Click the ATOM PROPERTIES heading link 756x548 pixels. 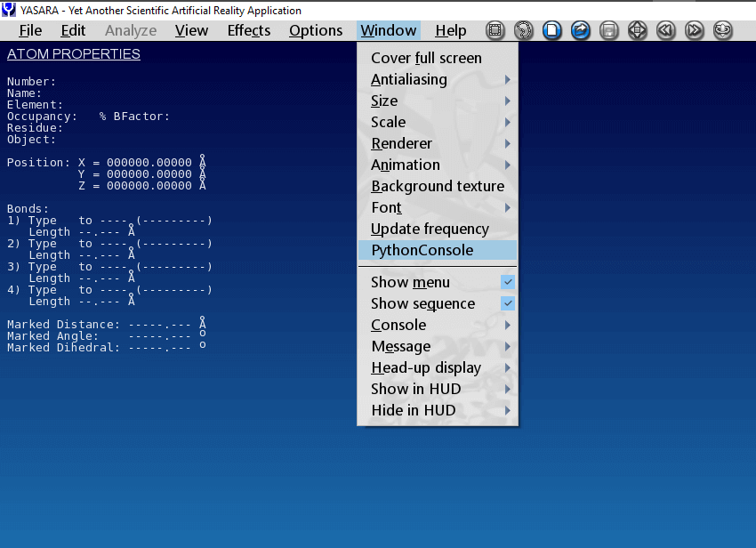coord(73,54)
